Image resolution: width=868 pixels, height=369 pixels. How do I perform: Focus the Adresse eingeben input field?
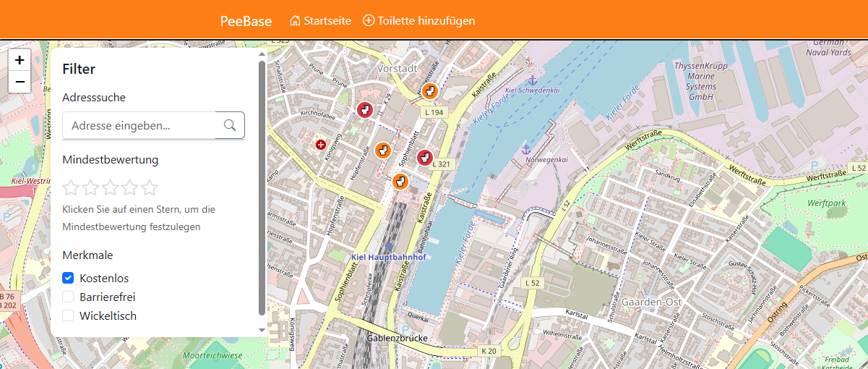(139, 125)
